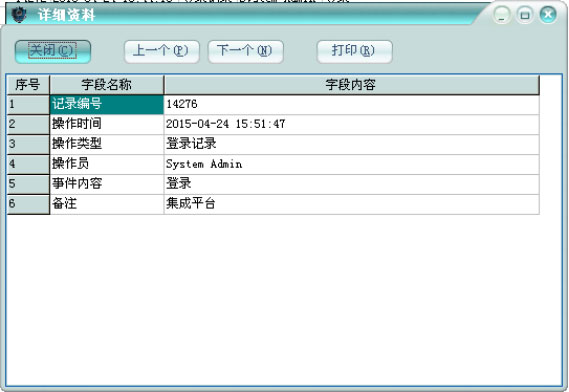Click the shield app icon in title bar
This screenshot has height=392, width=569.
pyautogui.click(x=18, y=15)
